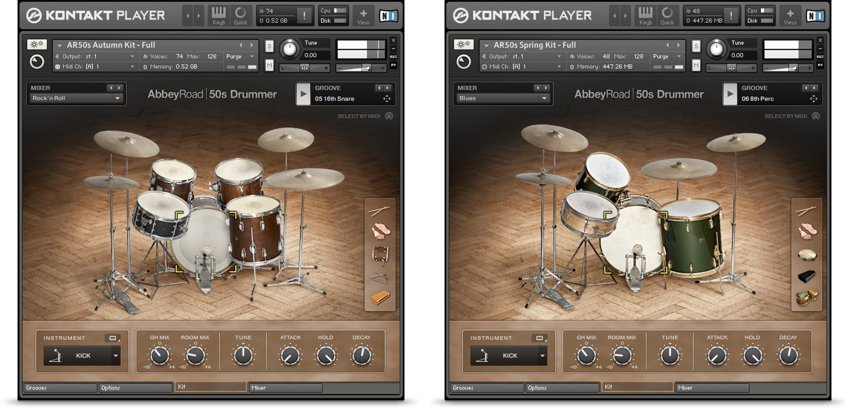Click the Purge button for Autumn Kit
Screen dimensions: 849x409
pyautogui.click(x=240, y=57)
